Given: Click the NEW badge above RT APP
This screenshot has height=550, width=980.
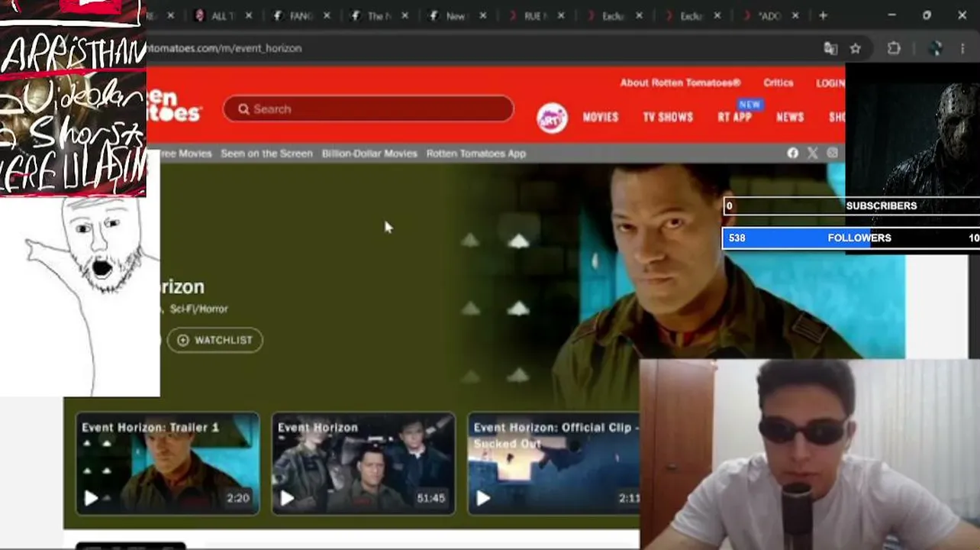Looking at the screenshot, I should (x=750, y=105).
